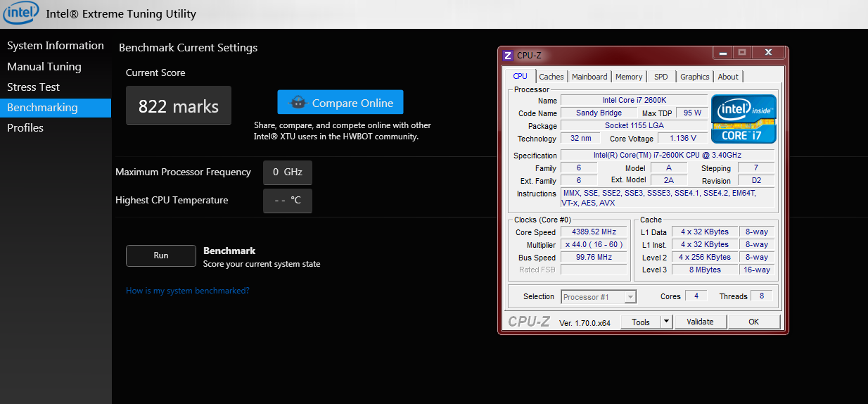The image size is (868, 404).
Task: Switch to the Caches tab in CPU-Z
Action: 551,77
